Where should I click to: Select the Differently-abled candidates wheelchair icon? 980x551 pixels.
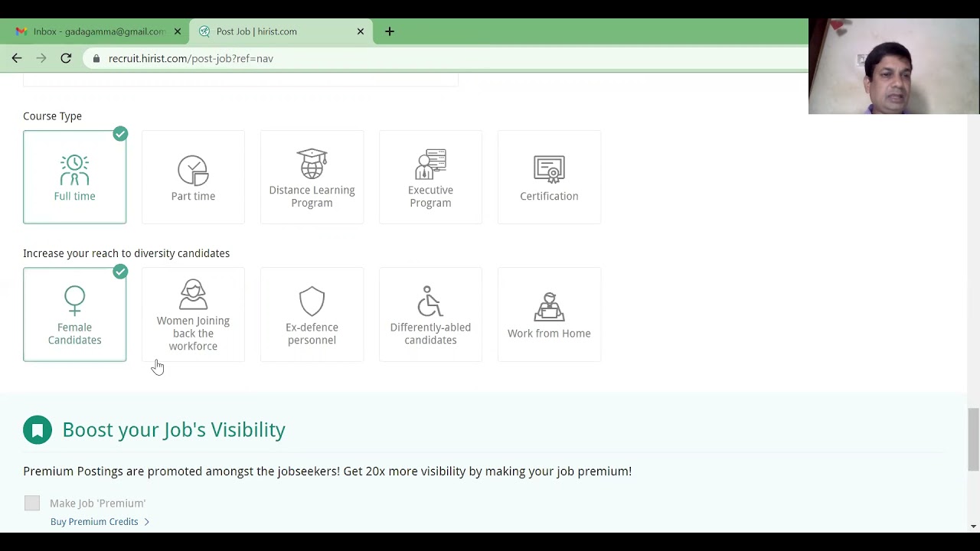430,301
